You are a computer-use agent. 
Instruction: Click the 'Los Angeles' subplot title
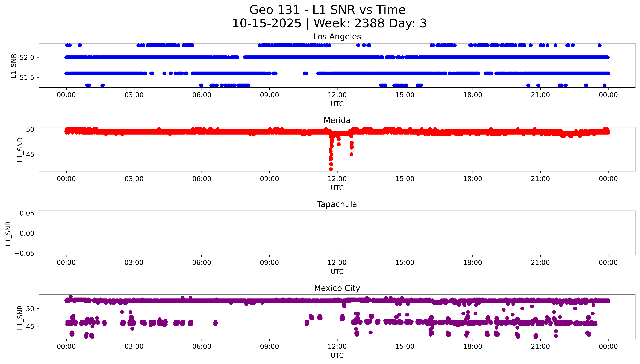pyautogui.click(x=337, y=37)
